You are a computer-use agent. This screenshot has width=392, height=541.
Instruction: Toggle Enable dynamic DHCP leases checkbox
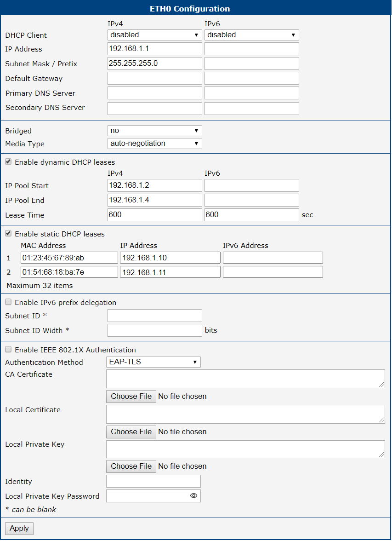point(8,162)
